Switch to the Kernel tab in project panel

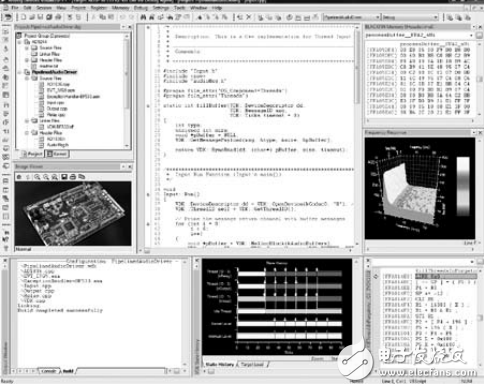pos(57,154)
